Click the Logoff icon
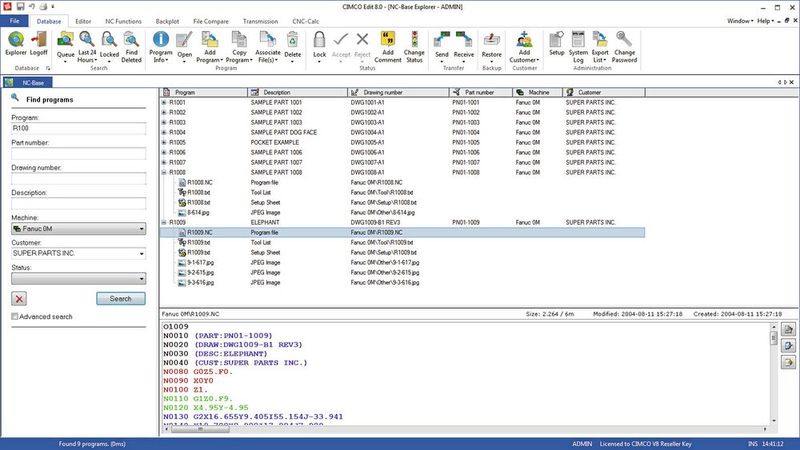This screenshot has width=800, height=450. pyautogui.click(x=38, y=46)
